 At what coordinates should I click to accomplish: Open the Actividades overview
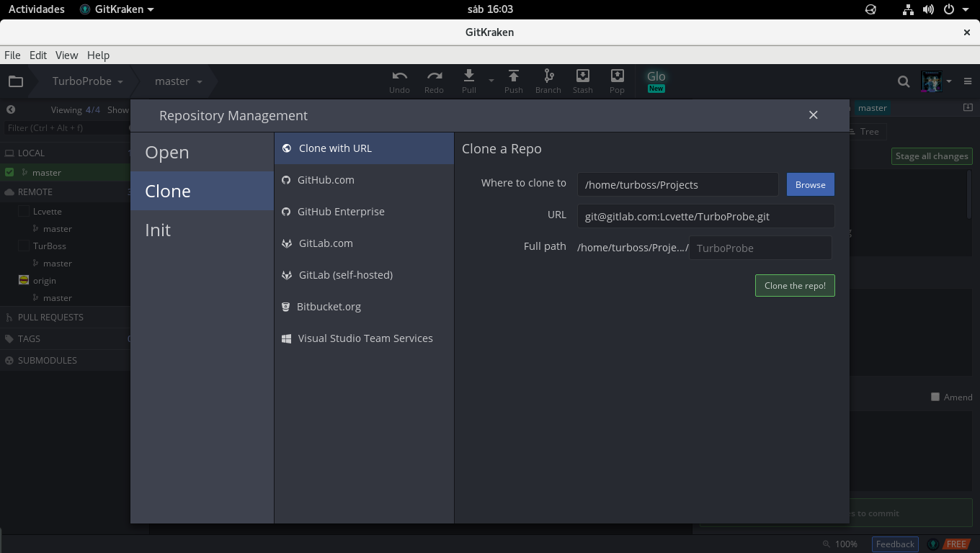tap(36, 9)
